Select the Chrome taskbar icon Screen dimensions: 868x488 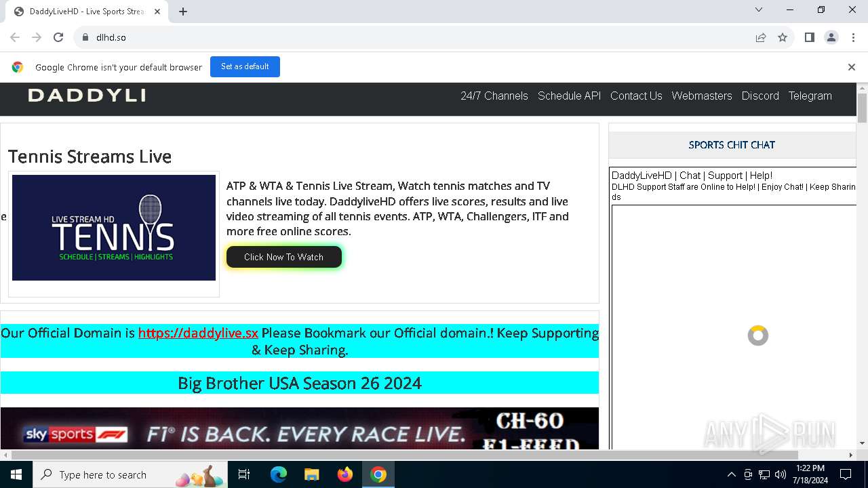coord(378,474)
